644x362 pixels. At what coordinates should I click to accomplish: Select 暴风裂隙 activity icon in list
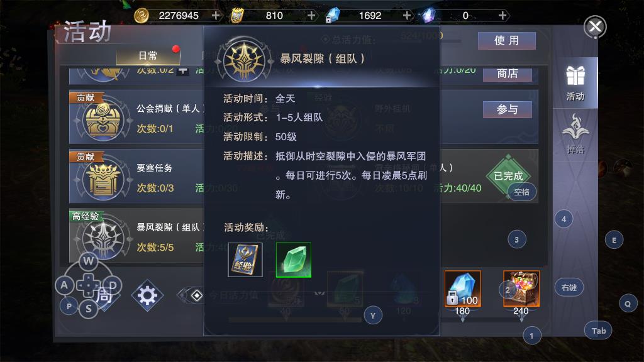click(103, 239)
